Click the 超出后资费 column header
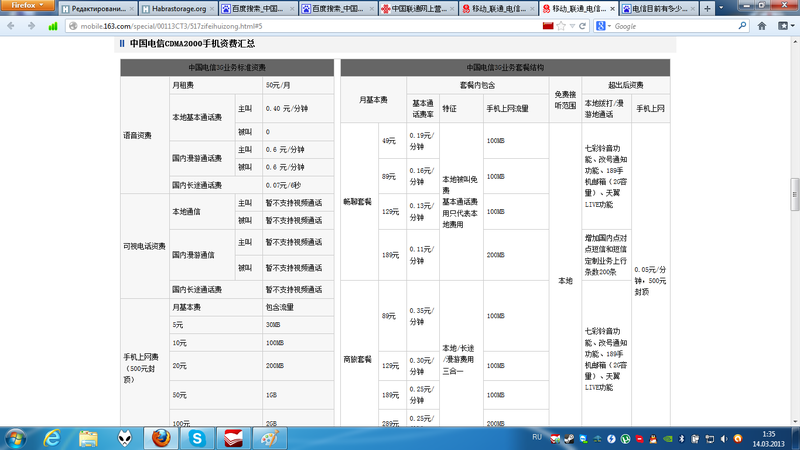The height and width of the screenshot is (450, 800). pyautogui.click(x=626, y=85)
